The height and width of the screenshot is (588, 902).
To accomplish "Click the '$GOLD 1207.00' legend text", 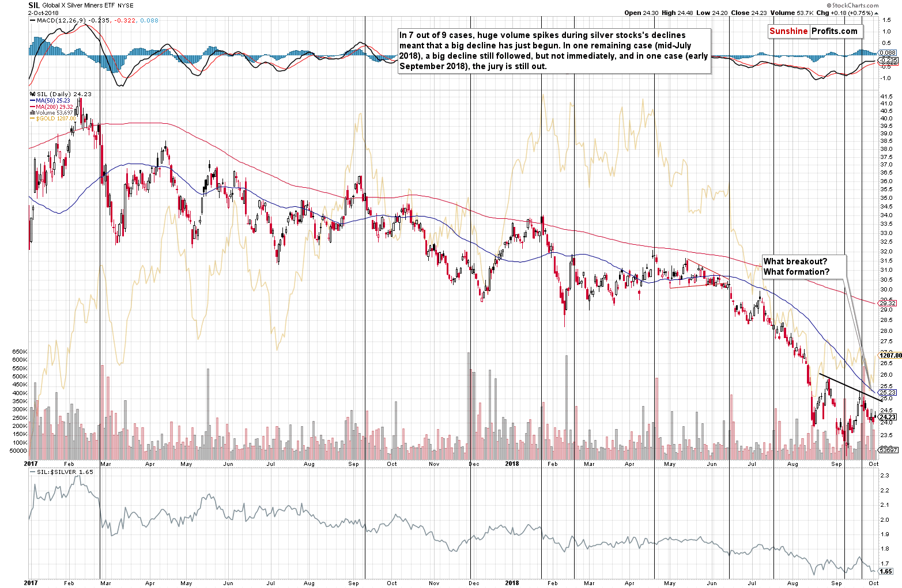I will click(56, 119).
